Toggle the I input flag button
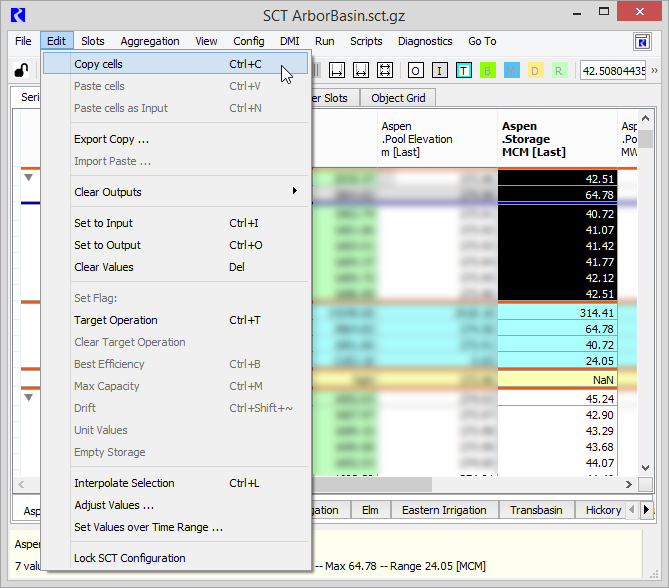The image size is (669, 588). (x=439, y=71)
